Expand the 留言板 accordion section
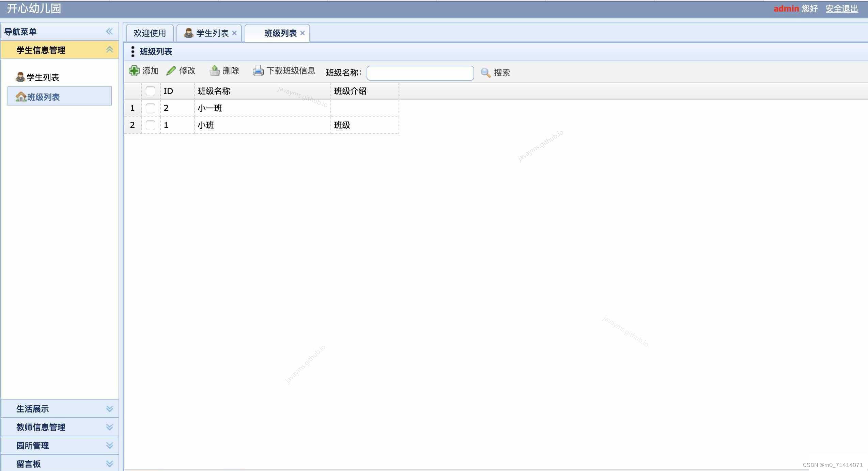Viewport: 868px width, 471px height. pyautogui.click(x=109, y=464)
